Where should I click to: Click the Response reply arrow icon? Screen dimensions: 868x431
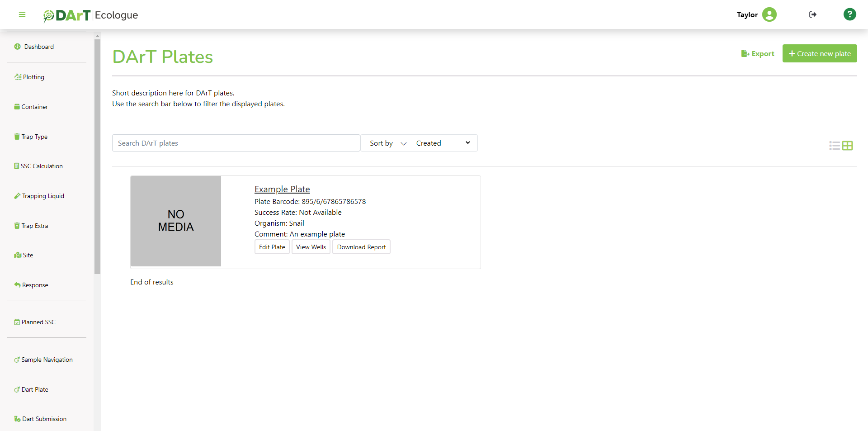17,285
